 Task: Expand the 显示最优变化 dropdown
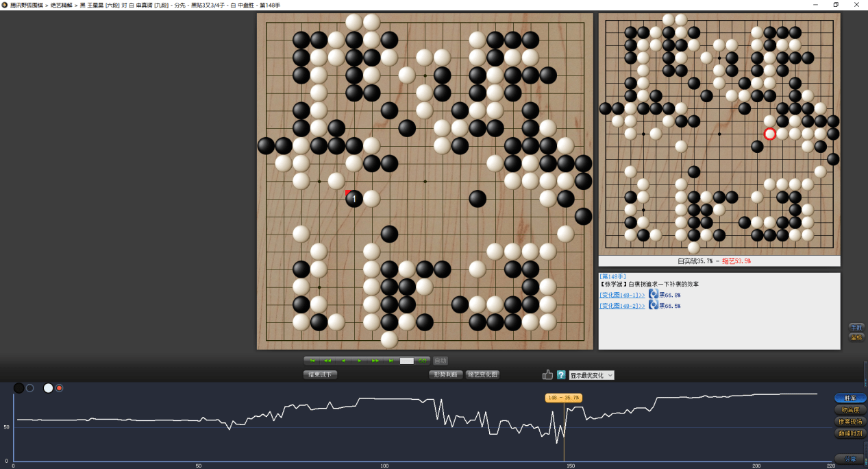tap(591, 375)
